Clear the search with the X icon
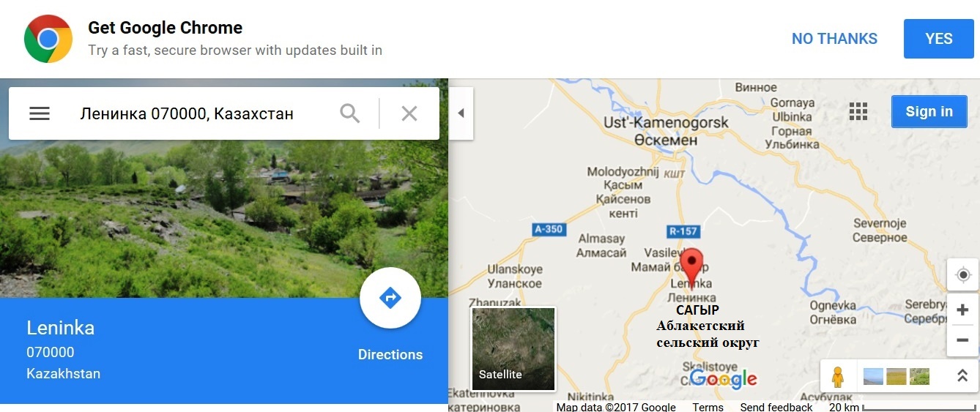 tap(409, 113)
